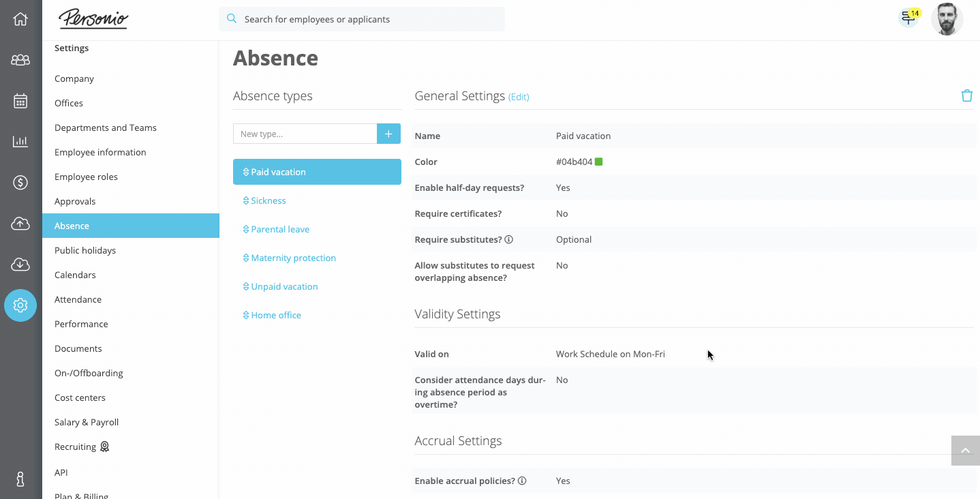Open Public holidays settings menu item
Screen dimensions: 980x499
point(85,250)
